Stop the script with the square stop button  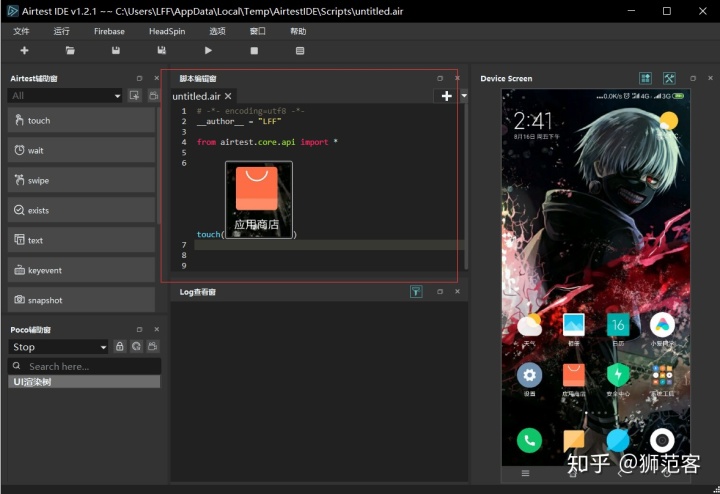254,51
